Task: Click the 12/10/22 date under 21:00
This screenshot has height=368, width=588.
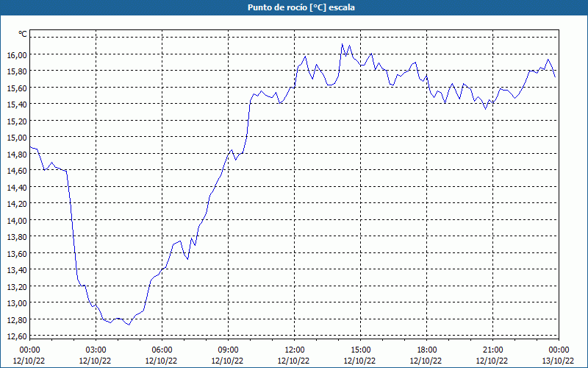Action: (x=492, y=361)
